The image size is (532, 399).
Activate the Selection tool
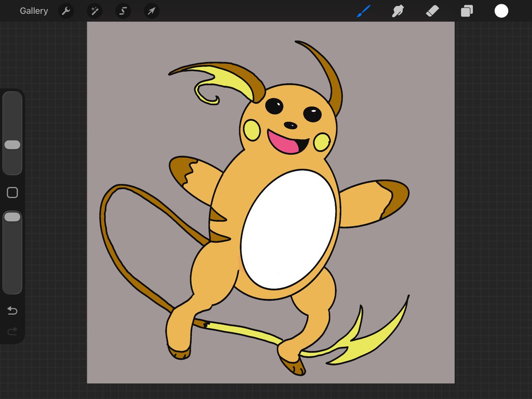click(123, 11)
